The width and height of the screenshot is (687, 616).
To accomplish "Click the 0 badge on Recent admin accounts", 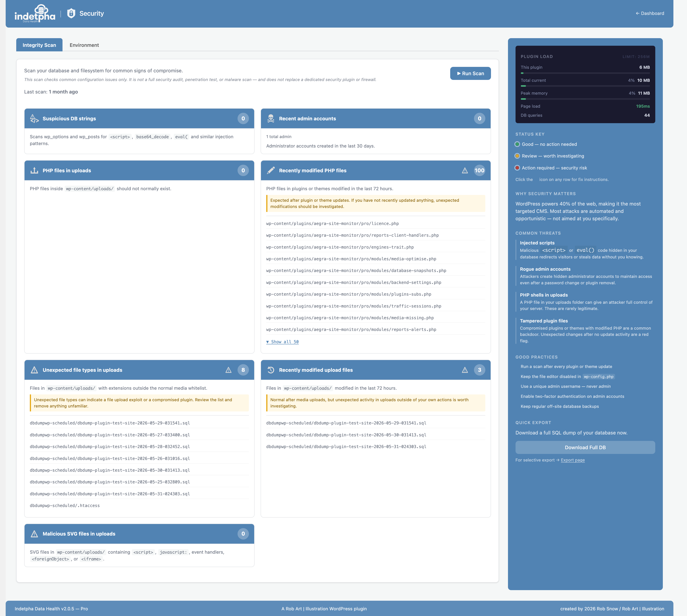I will tap(479, 118).
